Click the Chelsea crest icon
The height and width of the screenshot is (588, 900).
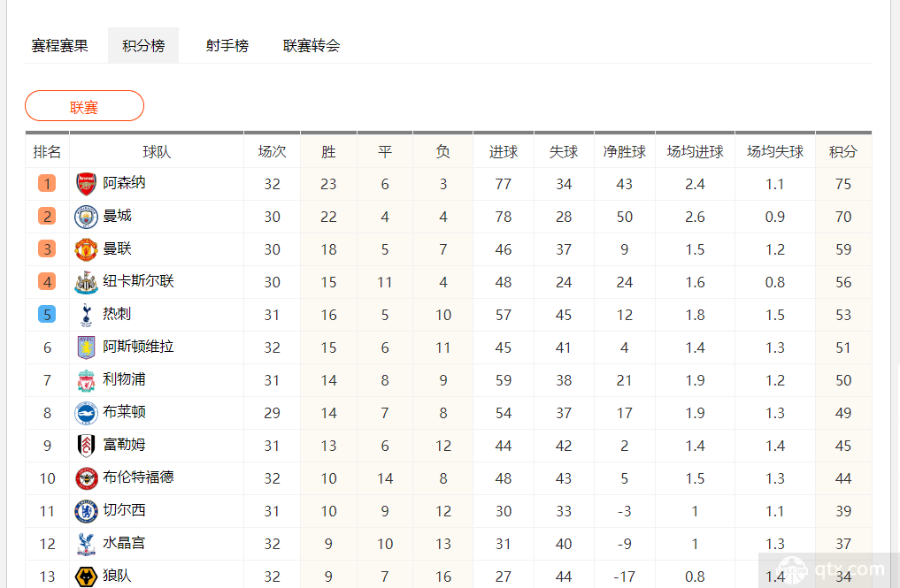click(x=86, y=511)
